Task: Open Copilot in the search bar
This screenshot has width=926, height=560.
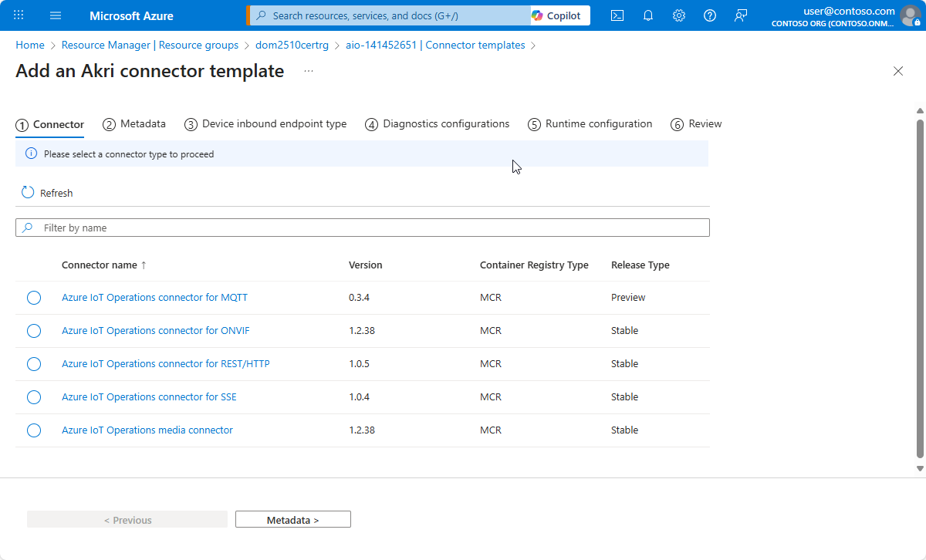Action: [x=559, y=15]
